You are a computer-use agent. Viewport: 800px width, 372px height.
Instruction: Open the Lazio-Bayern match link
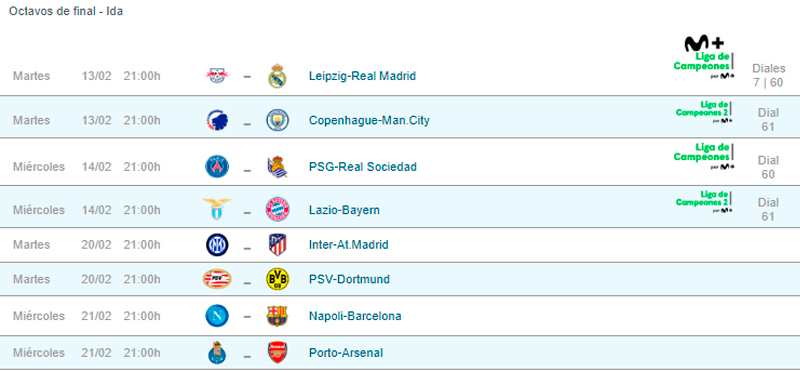pyautogui.click(x=344, y=210)
